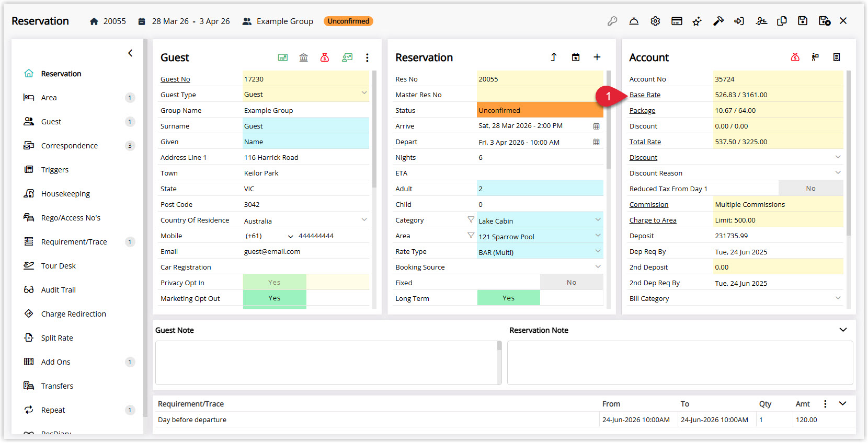
Task: Click the Package link
Action: click(642, 111)
